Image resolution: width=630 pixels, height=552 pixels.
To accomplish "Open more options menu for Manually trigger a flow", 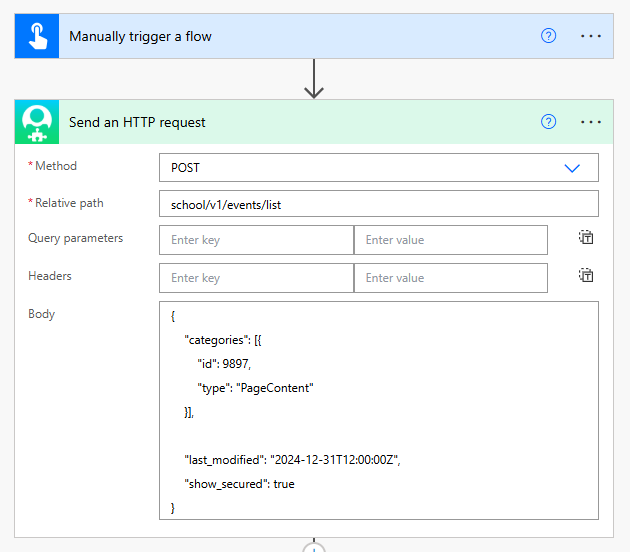I will point(591,36).
